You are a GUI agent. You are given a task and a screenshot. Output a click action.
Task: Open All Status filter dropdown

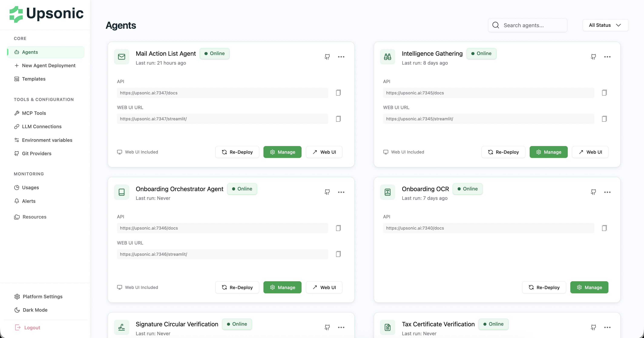(605, 25)
